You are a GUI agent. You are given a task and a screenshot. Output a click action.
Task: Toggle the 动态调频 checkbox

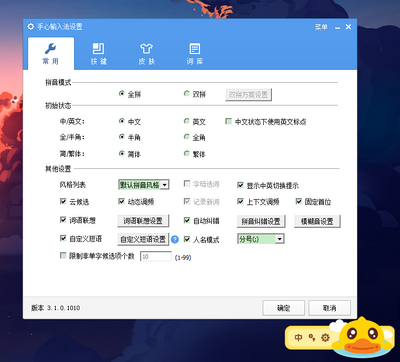point(122,201)
